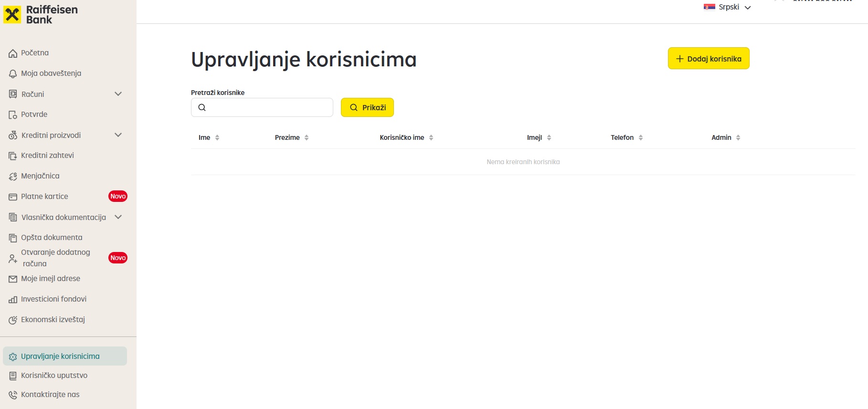This screenshot has height=409, width=868.
Task: Click the Admin column header text
Action: pos(721,137)
